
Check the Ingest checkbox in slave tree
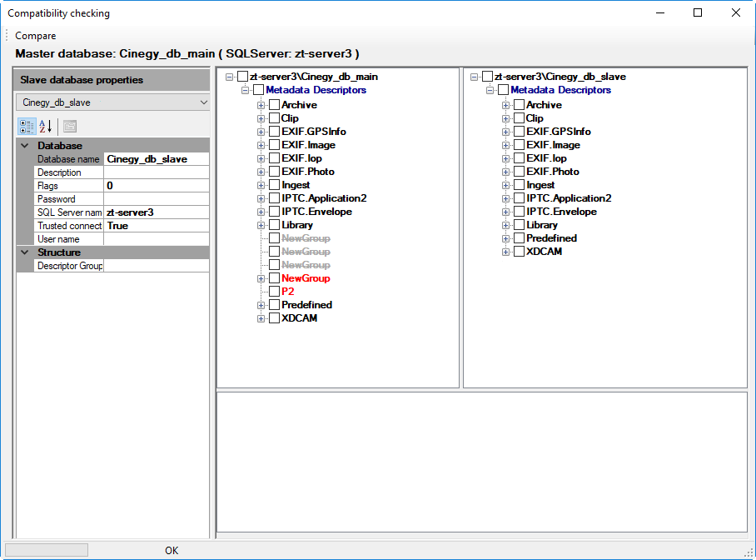[x=520, y=185]
